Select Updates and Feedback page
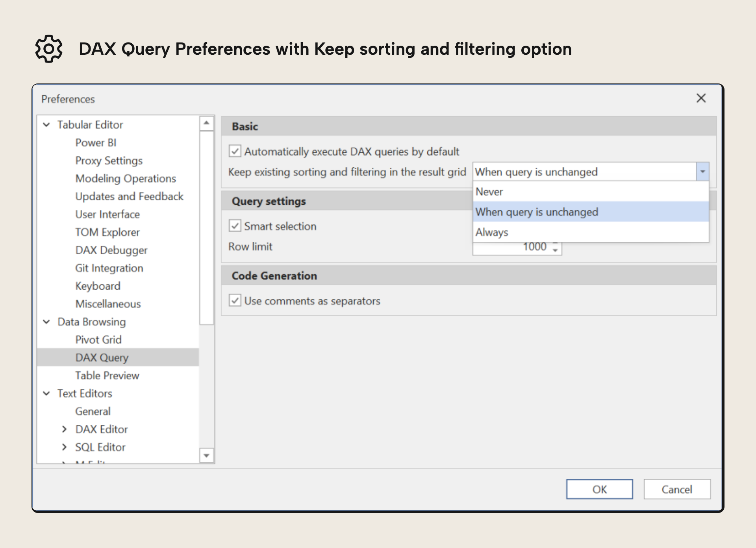This screenshot has height=548, width=756. point(129,196)
